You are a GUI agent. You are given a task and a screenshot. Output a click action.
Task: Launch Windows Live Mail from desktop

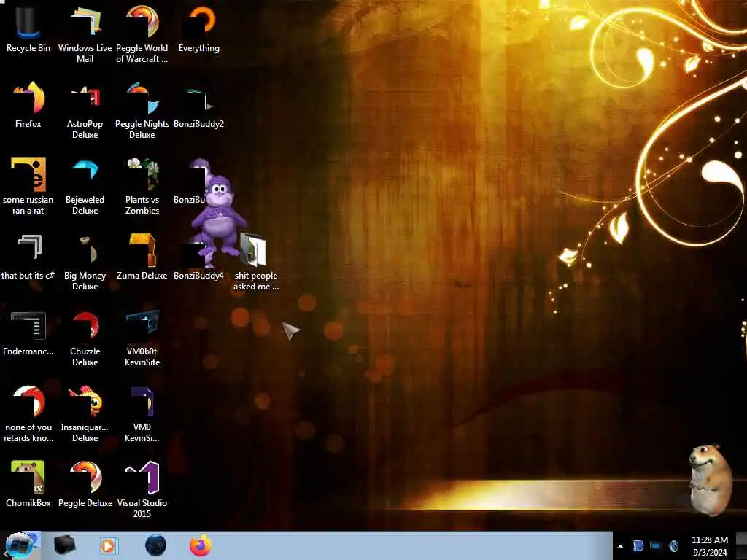point(85,34)
